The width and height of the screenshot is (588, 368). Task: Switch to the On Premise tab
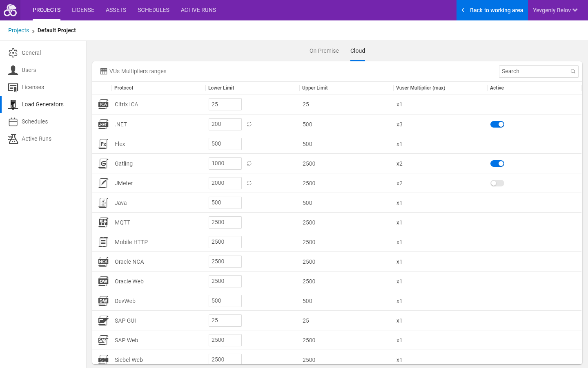[x=324, y=51]
